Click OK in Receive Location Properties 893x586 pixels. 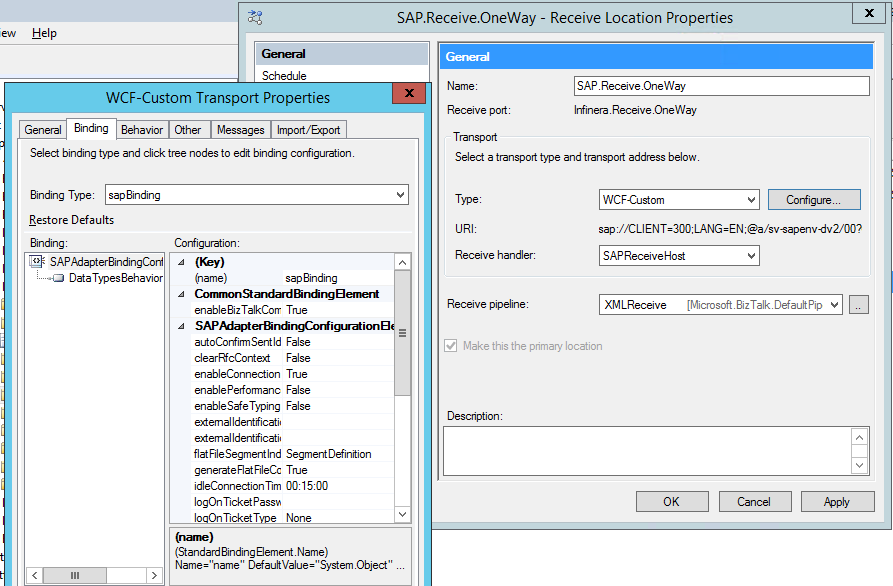pyautogui.click(x=672, y=502)
